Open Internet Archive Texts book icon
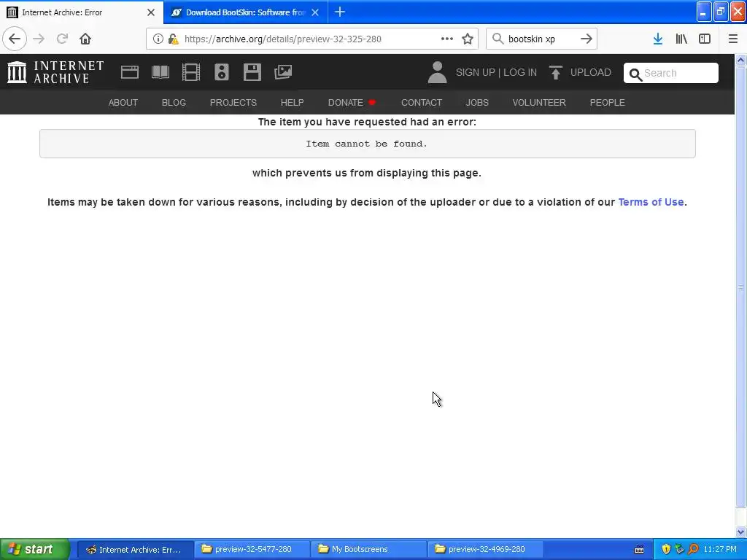 pos(160,72)
